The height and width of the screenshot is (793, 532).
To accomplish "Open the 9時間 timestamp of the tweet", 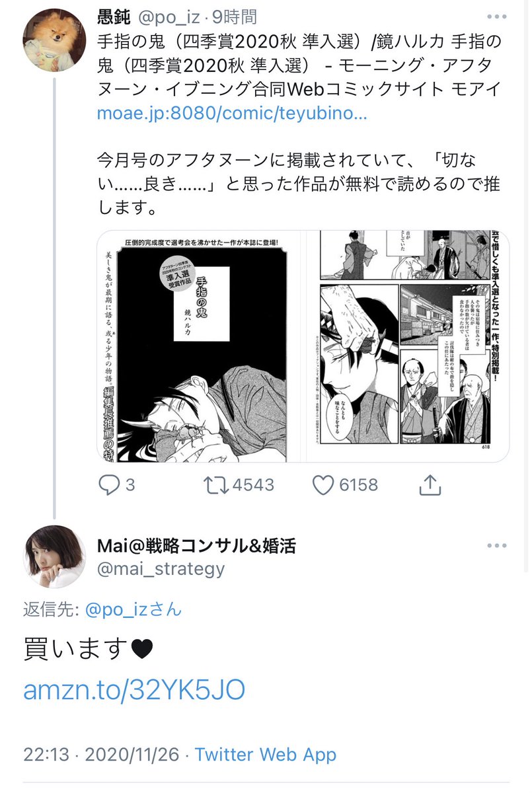I will (x=240, y=17).
